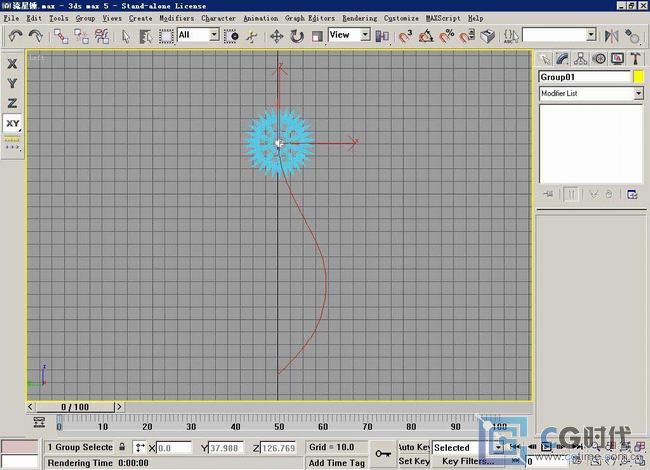Enable Auto Key mode
This screenshot has height=470, width=650.
(414, 447)
